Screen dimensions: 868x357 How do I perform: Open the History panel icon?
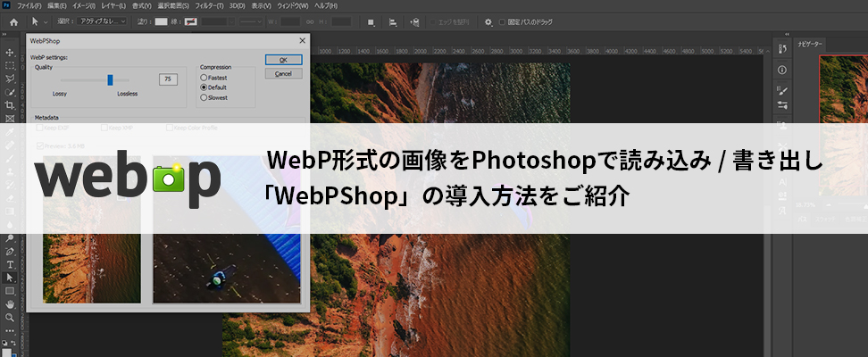pyautogui.click(x=783, y=49)
